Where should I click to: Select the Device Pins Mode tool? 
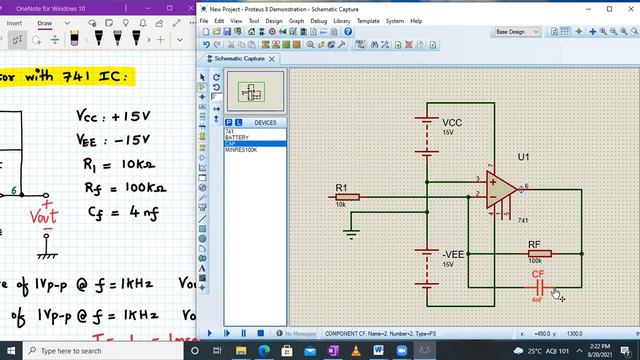pos(202,158)
